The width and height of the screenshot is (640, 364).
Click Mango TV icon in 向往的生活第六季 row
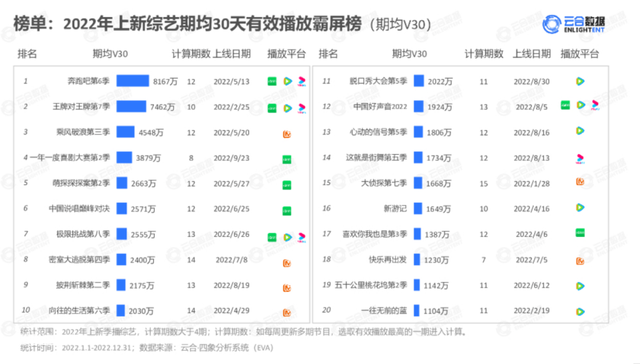tap(287, 313)
